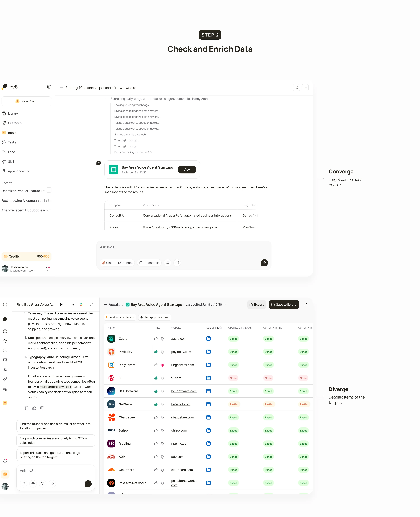Expand the table view to fullscreen
The image size is (420, 517).
tap(305, 304)
